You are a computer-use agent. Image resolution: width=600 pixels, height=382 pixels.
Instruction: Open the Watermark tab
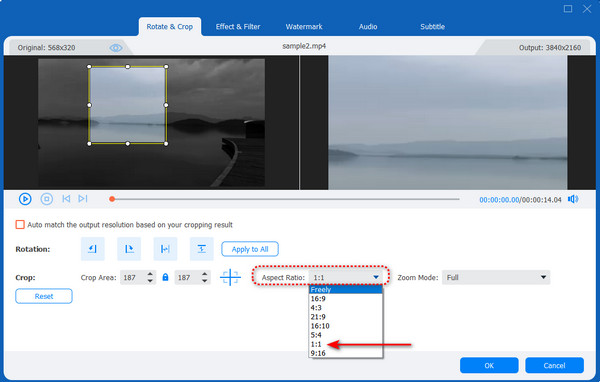point(304,27)
